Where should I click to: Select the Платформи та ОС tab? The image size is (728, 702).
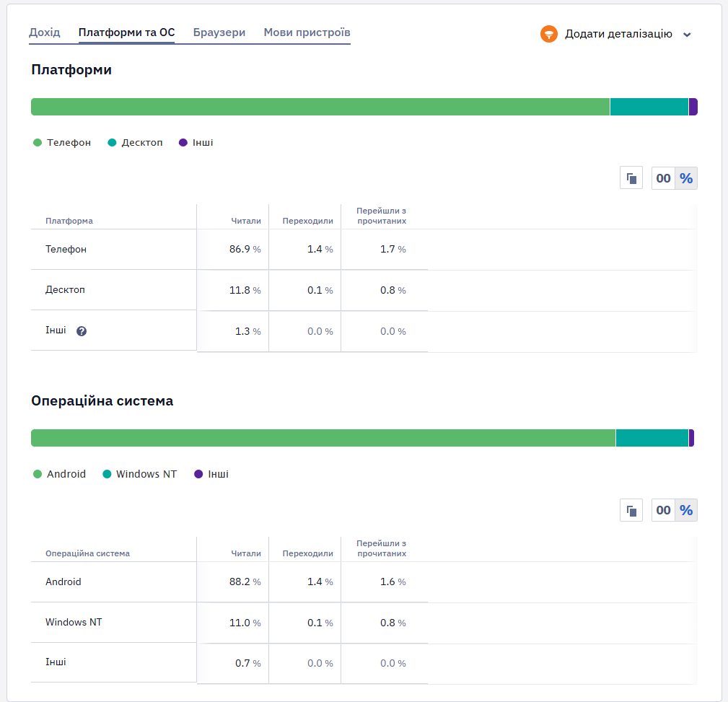(126, 32)
